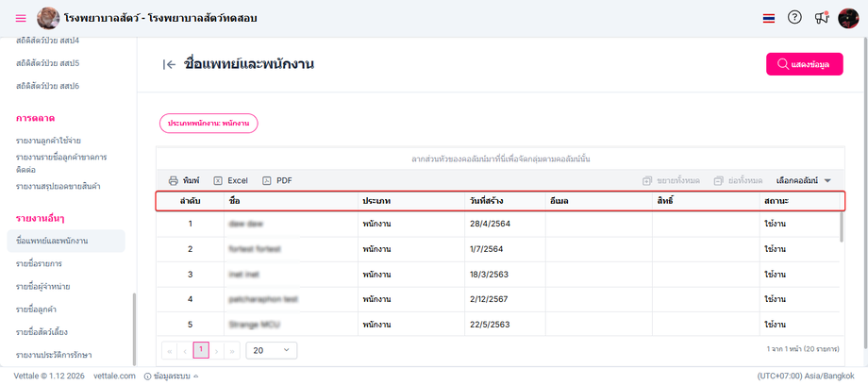868x385 pixels.
Task: Open the เลือกคอลัมน์ column chooser dropdown
Action: click(803, 180)
